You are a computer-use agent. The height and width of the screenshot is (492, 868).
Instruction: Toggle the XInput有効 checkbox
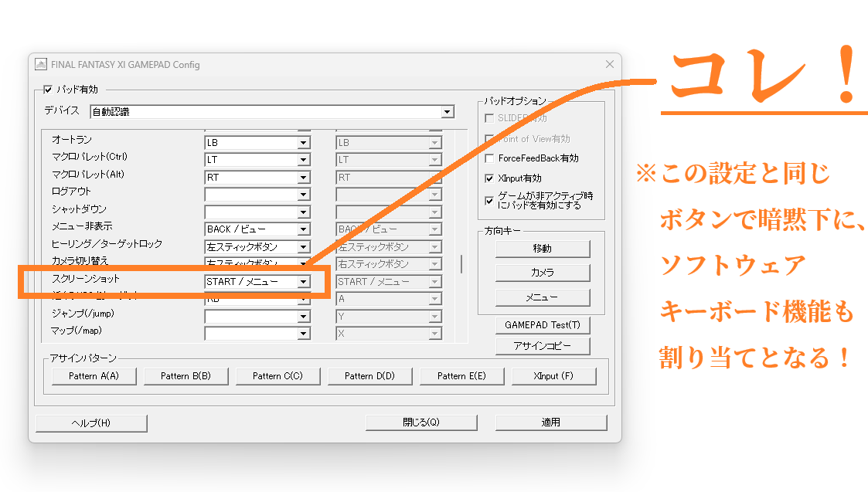tap(488, 178)
